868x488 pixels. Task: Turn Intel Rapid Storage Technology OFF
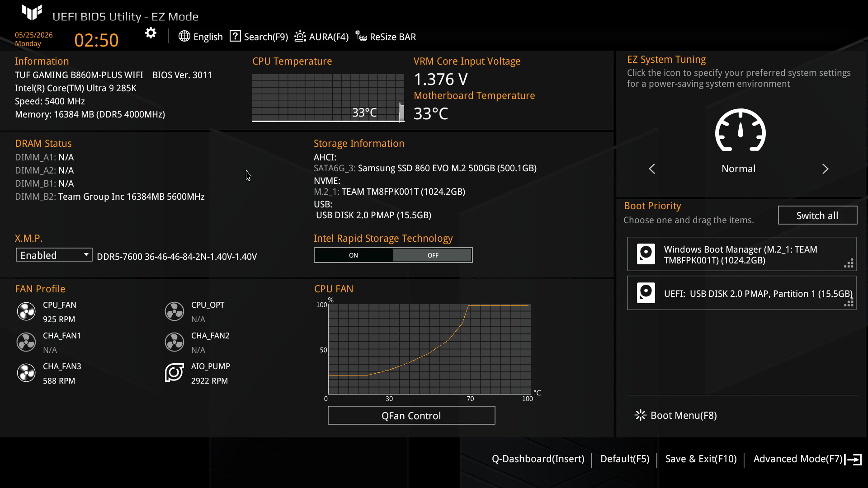433,255
